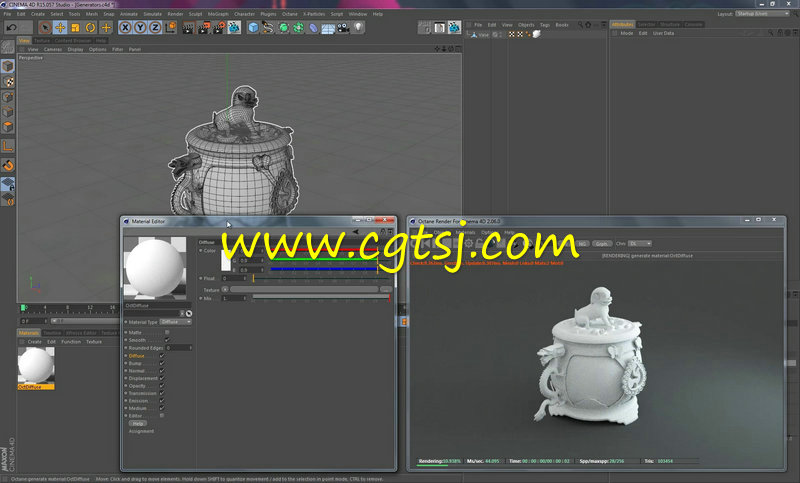Expand the Float parameter arrow

click(x=201, y=278)
